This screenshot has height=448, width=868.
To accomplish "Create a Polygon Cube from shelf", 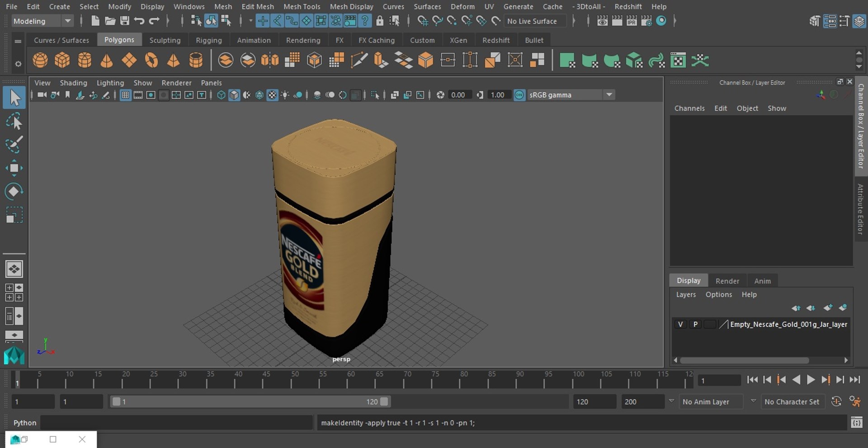I will [62, 60].
